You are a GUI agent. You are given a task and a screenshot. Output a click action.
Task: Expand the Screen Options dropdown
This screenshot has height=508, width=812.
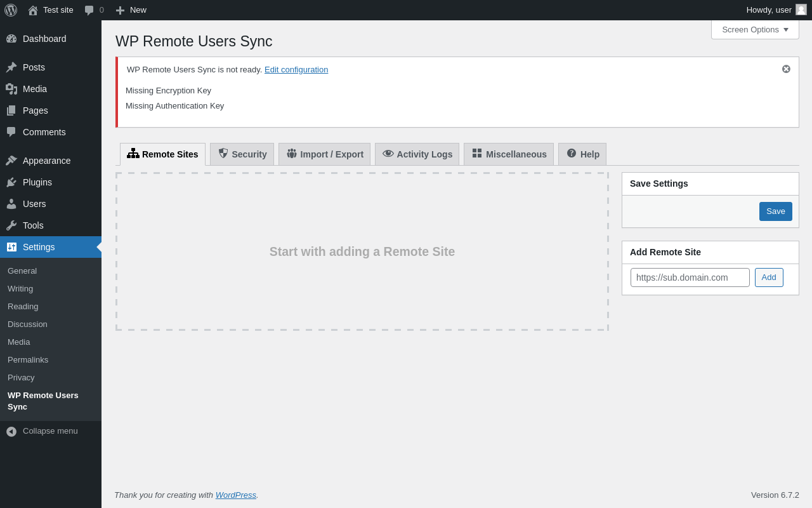pos(755,29)
